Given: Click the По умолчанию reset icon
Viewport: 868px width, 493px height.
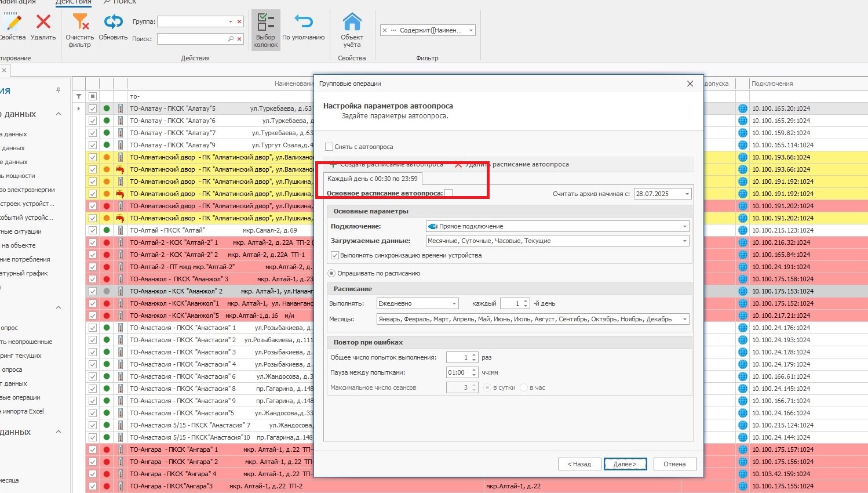Looking at the screenshot, I should (303, 22).
